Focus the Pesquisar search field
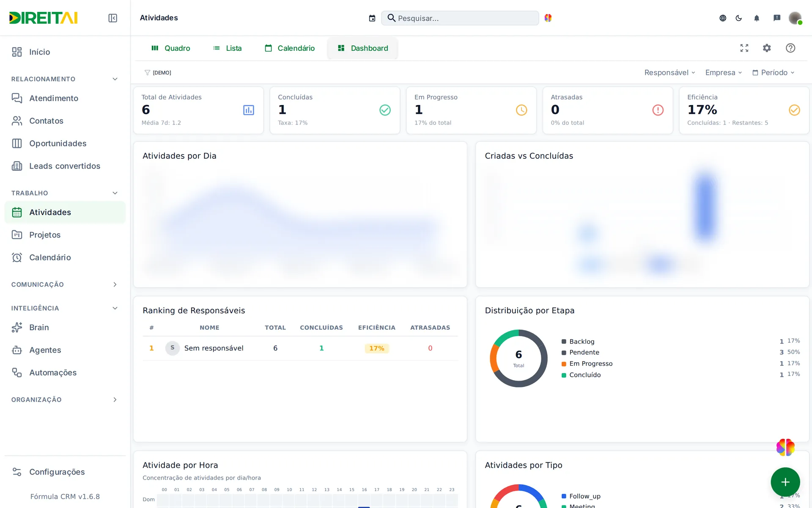Viewport: 812px width, 508px height. 460,18
